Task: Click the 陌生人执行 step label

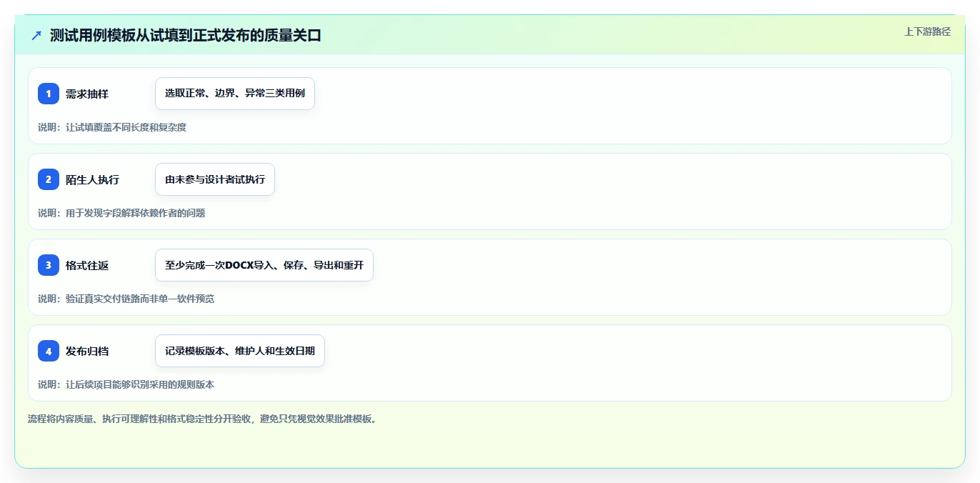Action: tap(92, 179)
